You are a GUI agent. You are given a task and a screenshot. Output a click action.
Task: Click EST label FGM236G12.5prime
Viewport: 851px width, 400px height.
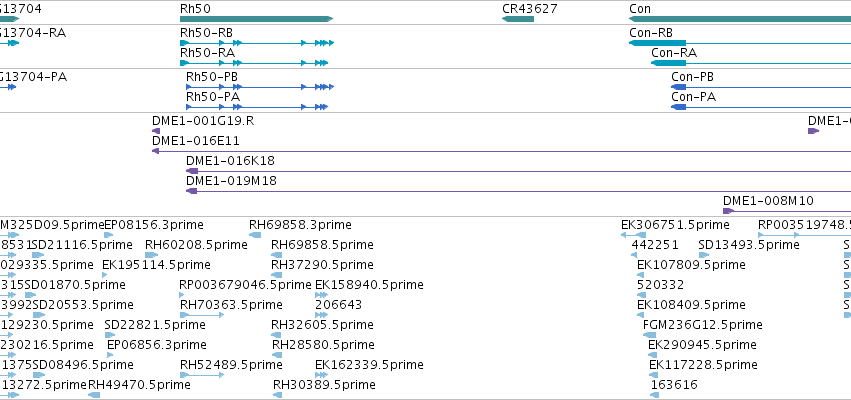point(703,325)
